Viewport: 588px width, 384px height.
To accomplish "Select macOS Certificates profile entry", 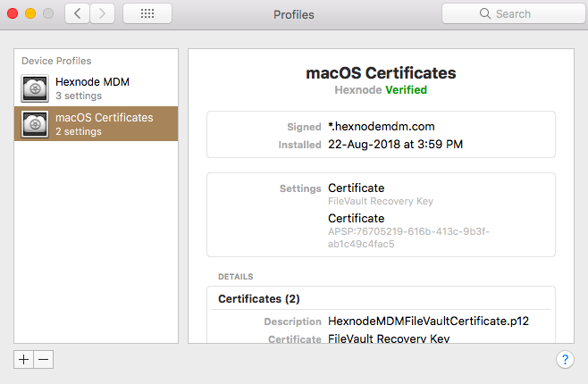I will click(96, 123).
